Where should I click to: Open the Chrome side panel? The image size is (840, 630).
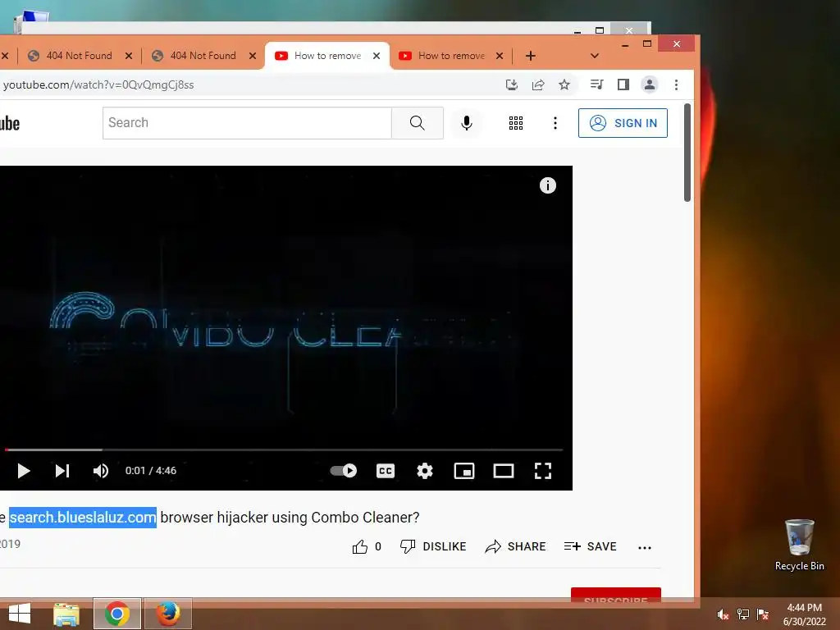point(623,84)
